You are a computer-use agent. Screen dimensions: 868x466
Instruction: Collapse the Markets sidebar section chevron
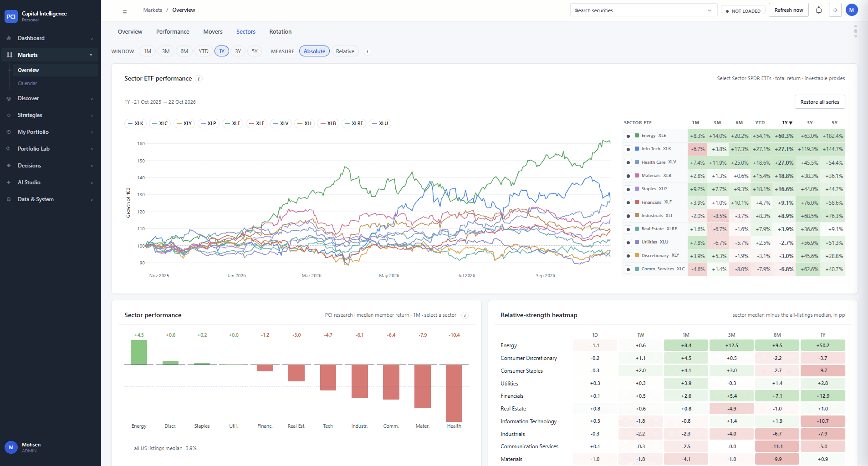point(91,55)
